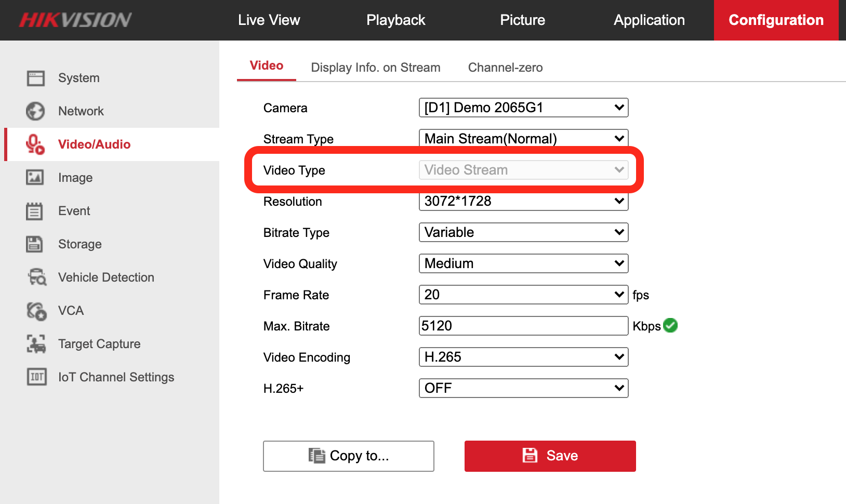
Task: Open the Frame Rate dropdown
Action: pos(523,295)
